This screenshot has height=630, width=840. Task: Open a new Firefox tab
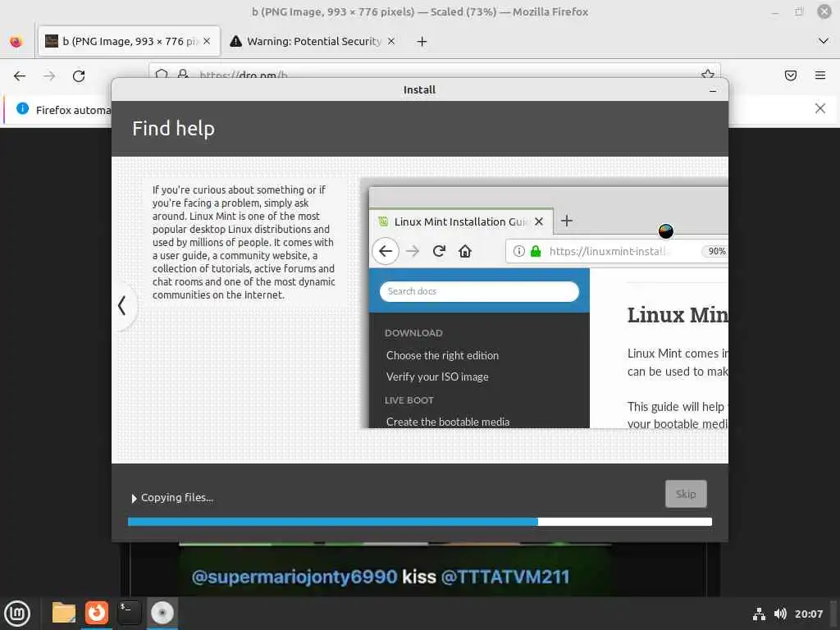[x=422, y=41]
